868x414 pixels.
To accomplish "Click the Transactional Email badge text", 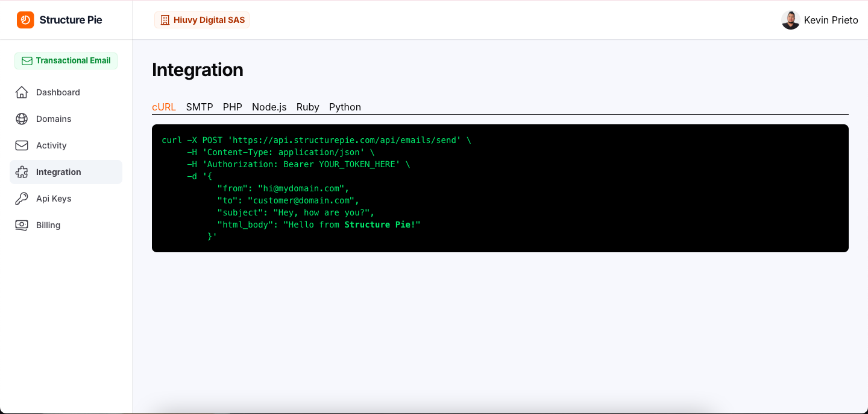I will [74, 61].
